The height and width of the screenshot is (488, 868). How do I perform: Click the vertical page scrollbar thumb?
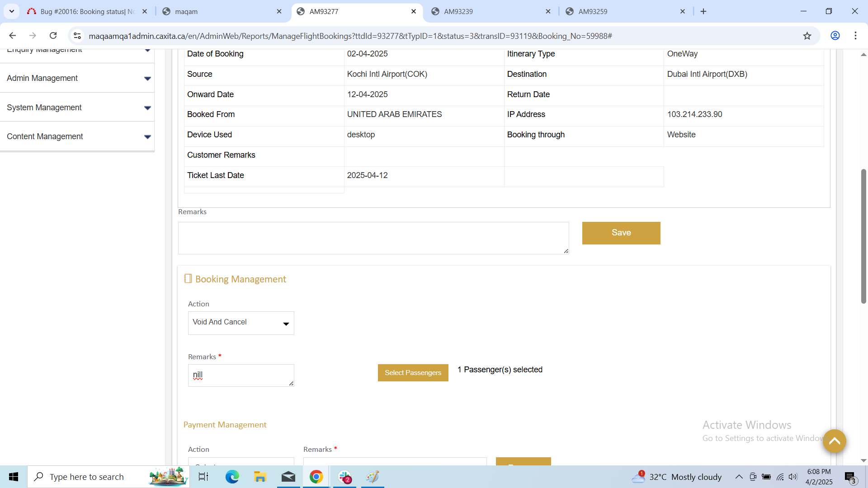[863, 235]
